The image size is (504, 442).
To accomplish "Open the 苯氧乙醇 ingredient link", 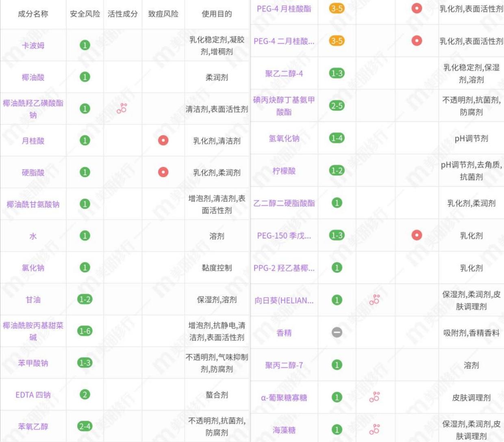I will [x=33, y=427].
